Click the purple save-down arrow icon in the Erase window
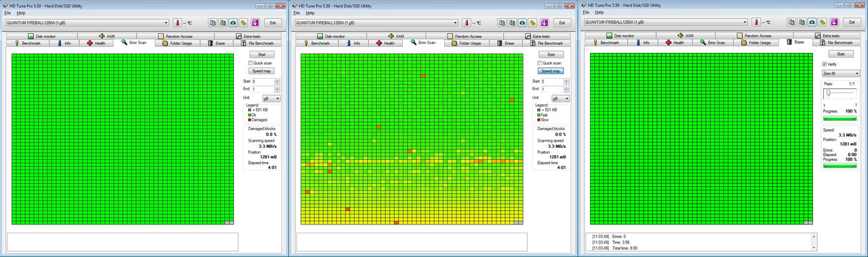Viewport: 868px width, 257px height. [x=833, y=22]
